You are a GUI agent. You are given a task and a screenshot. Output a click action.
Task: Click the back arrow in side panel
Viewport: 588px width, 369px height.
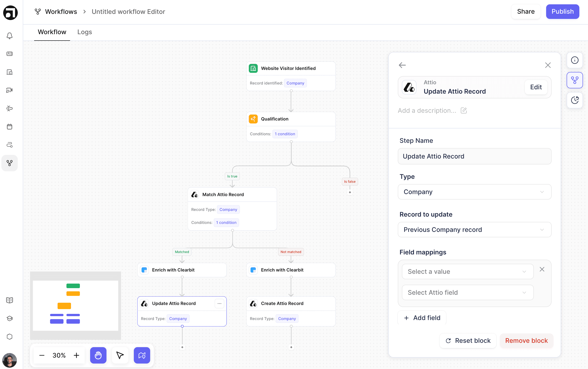402,65
